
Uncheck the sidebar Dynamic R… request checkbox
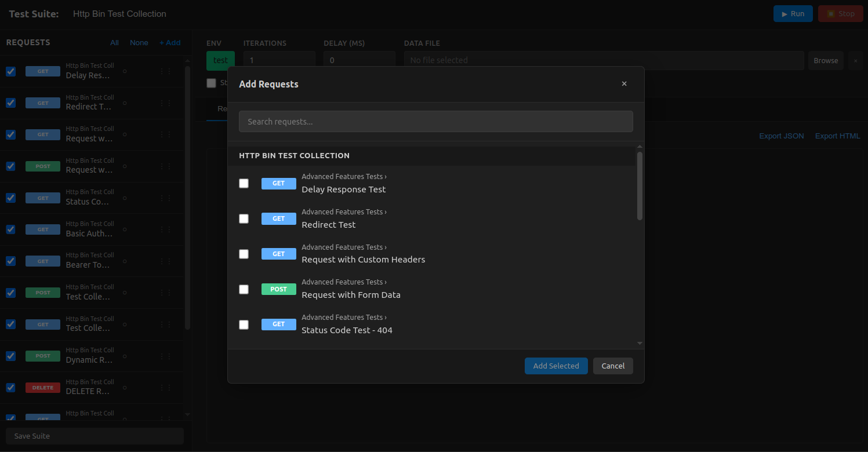pyautogui.click(x=10, y=356)
